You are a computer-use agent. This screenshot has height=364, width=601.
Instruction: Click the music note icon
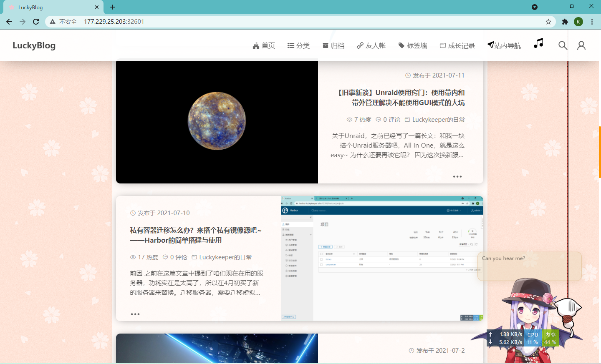(538, 43)
